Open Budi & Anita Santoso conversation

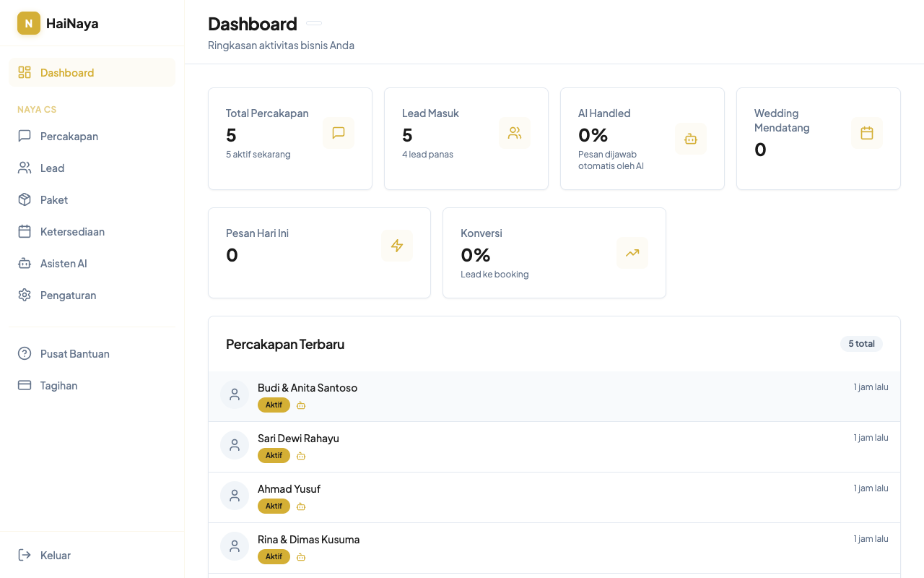point(308,388)
